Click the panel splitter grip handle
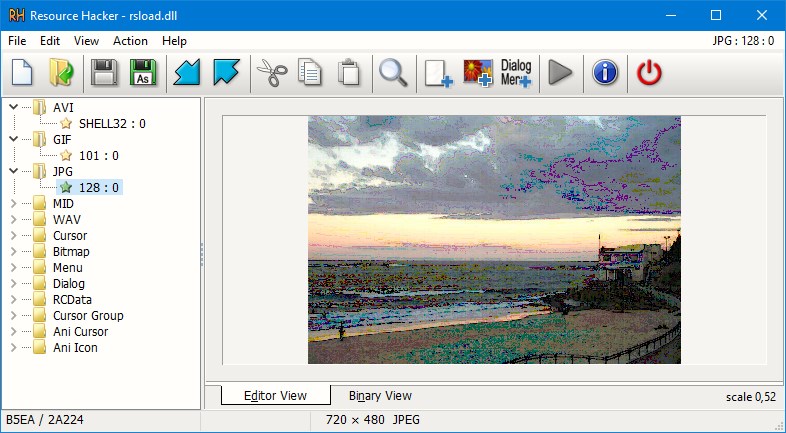 coord(202,254)
